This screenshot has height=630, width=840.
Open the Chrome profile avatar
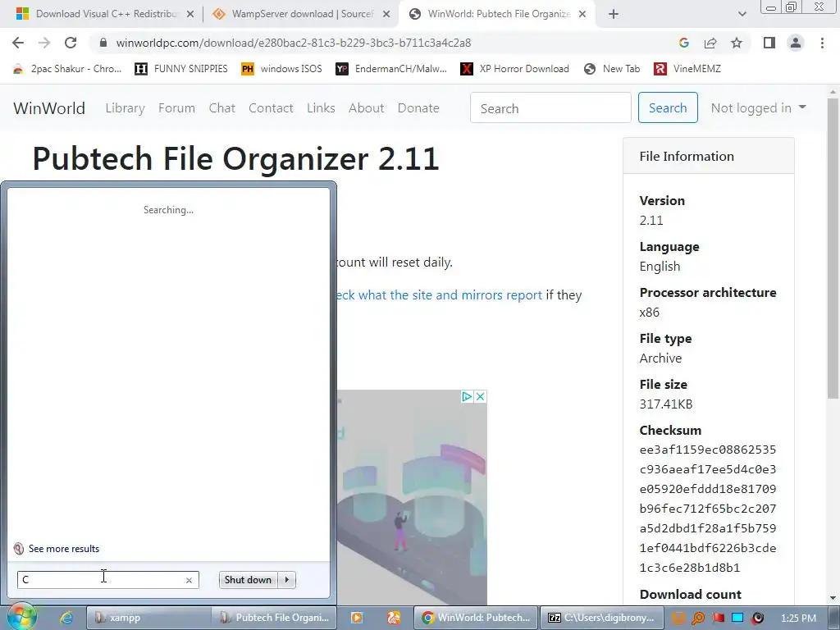796,43
